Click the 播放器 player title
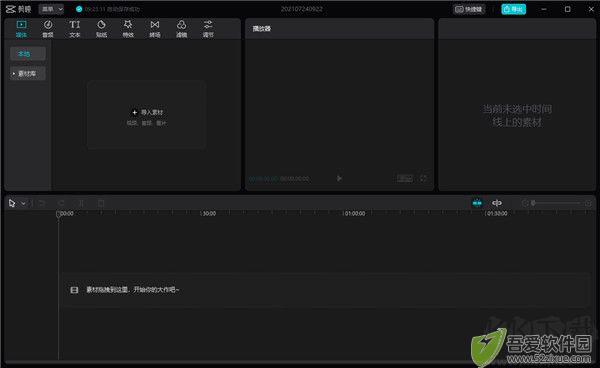600x368 pixels. click(x=262, y=29)
